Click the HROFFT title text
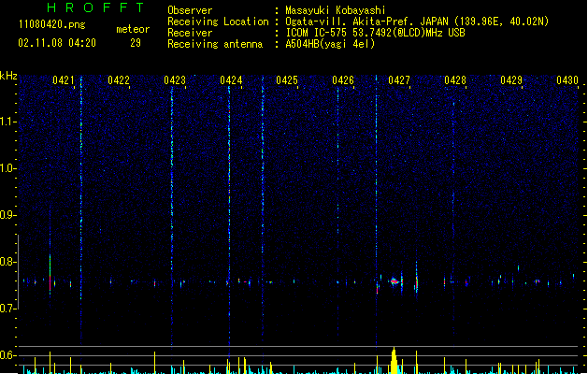 pyautogui.click(x=96, y=7)
